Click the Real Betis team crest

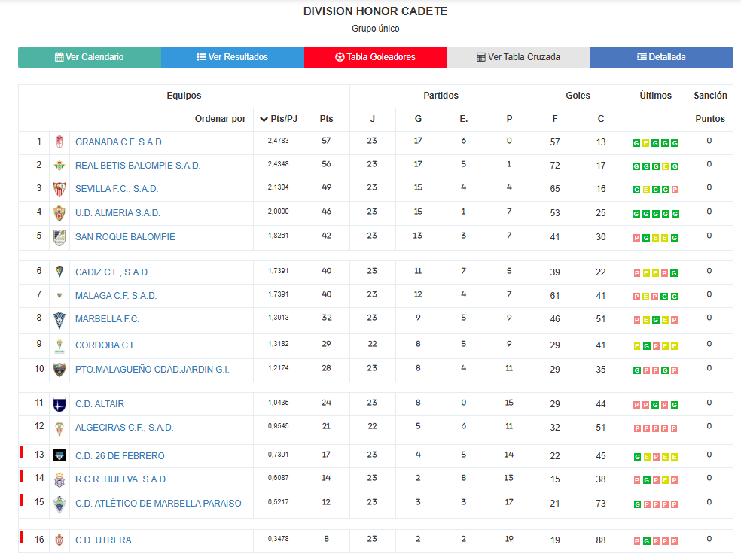point(59,166)
